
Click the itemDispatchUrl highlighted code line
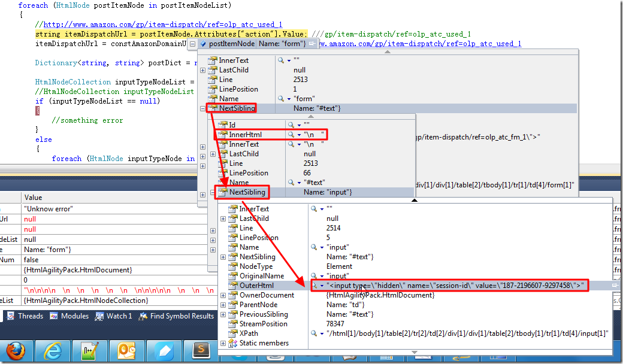171,34
